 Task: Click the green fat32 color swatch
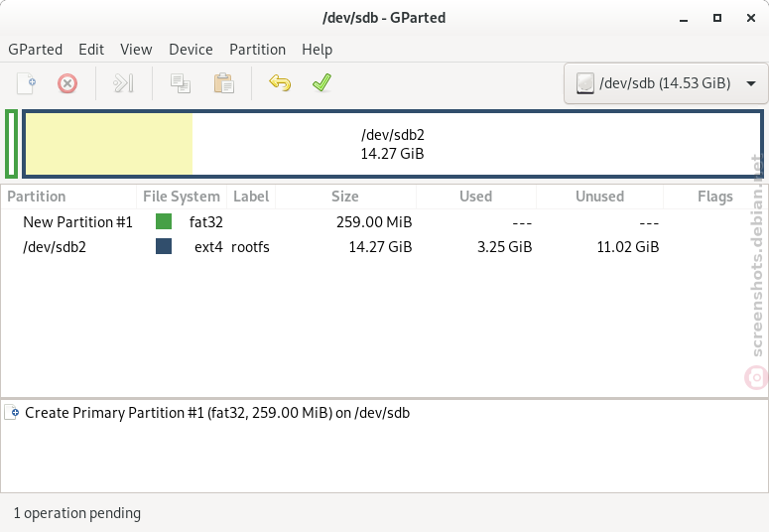pos(164,221)
